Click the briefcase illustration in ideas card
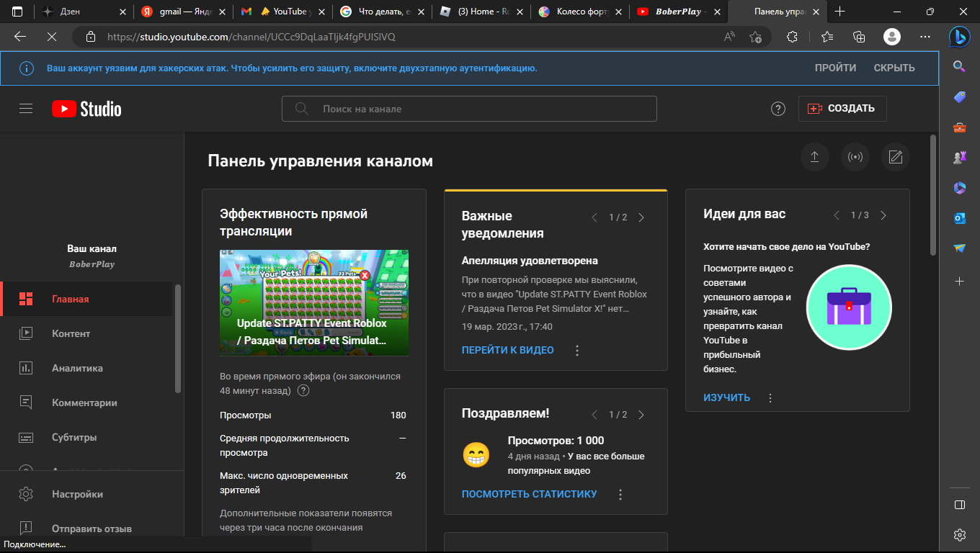Viewport: 980px width, 553px height. pos(850,307)
